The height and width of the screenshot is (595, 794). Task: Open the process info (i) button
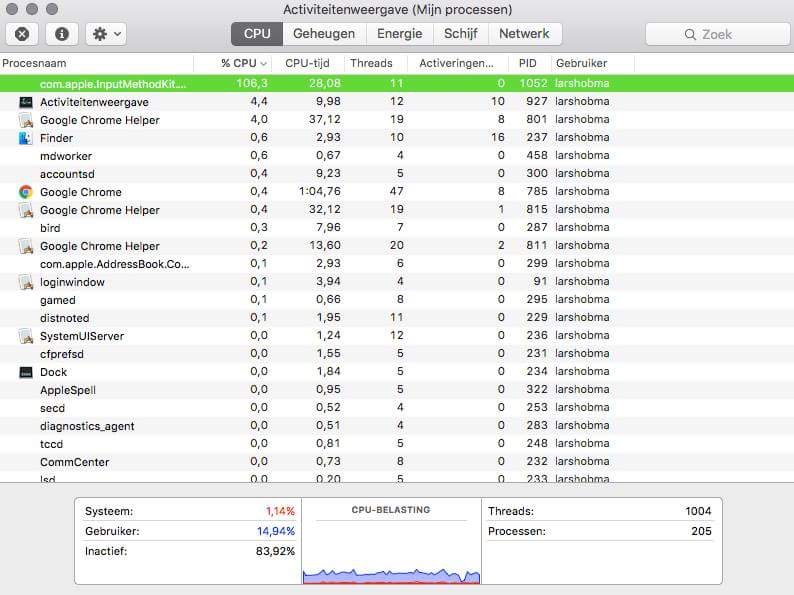click(62, 34)
